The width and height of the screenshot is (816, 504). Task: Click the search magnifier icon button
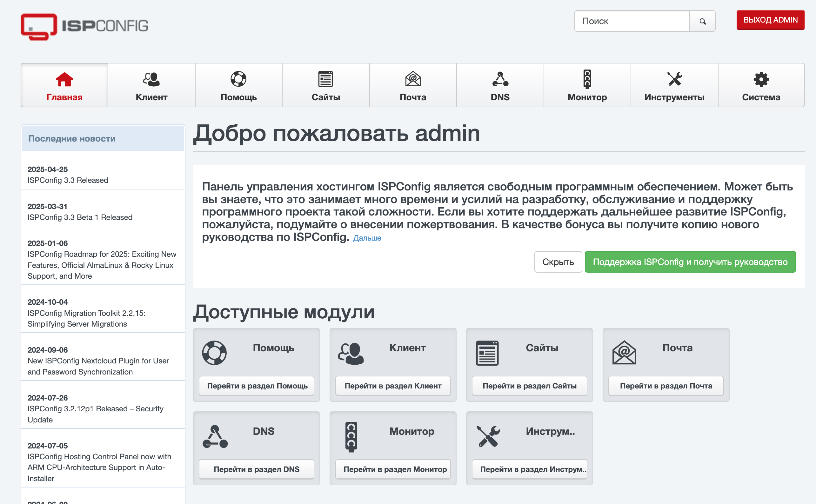pos(702,21)
